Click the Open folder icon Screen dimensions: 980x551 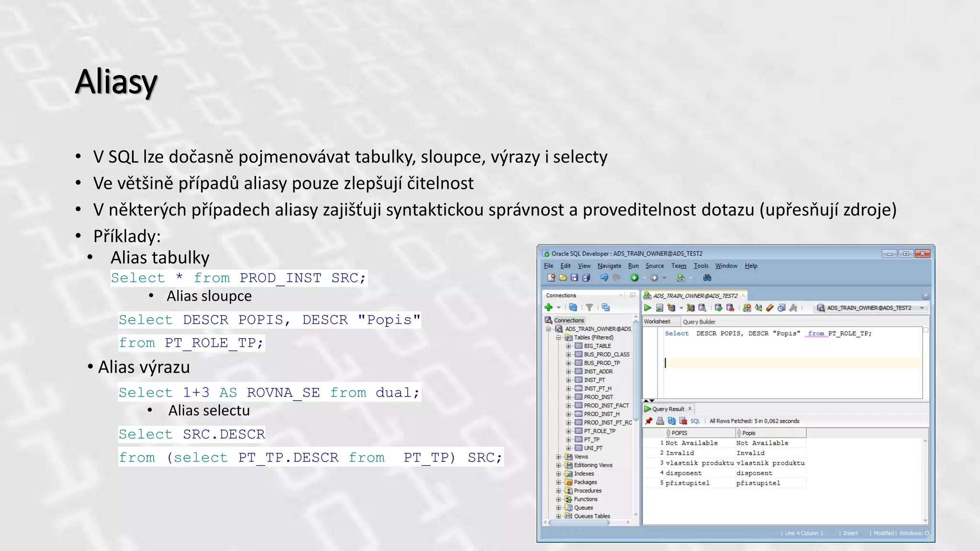coord(563,278)
